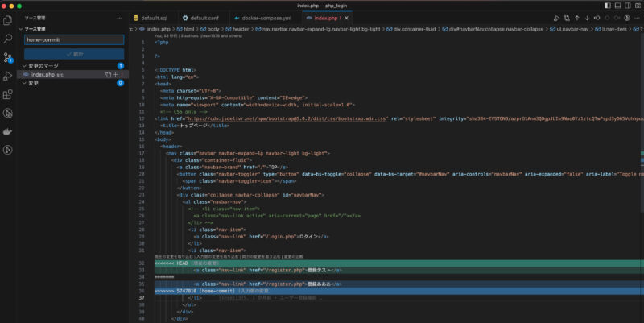Open file icon on index.php row
Image resolution: width=644 pixels, height=323 pixels.
[108, 74]
